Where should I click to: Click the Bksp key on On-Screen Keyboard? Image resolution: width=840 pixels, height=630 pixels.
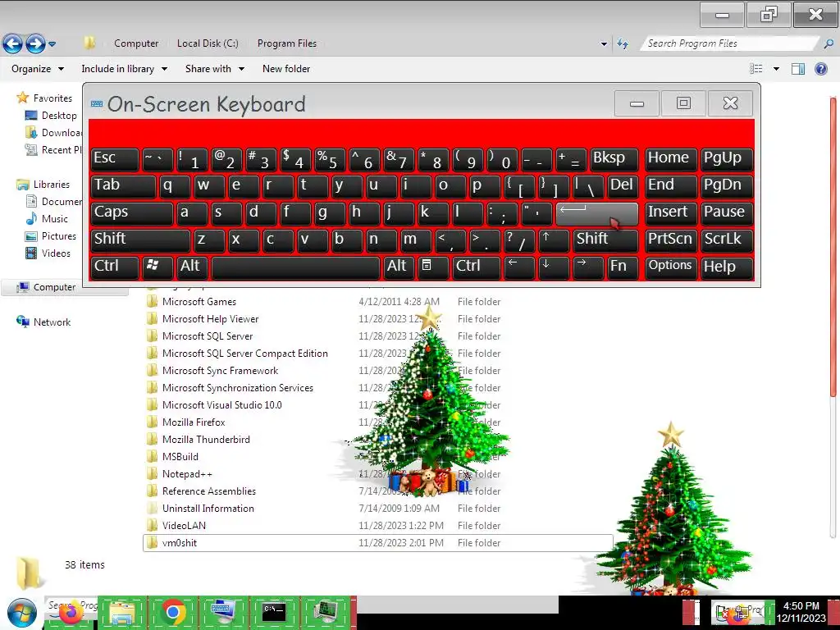coord(614,159)
